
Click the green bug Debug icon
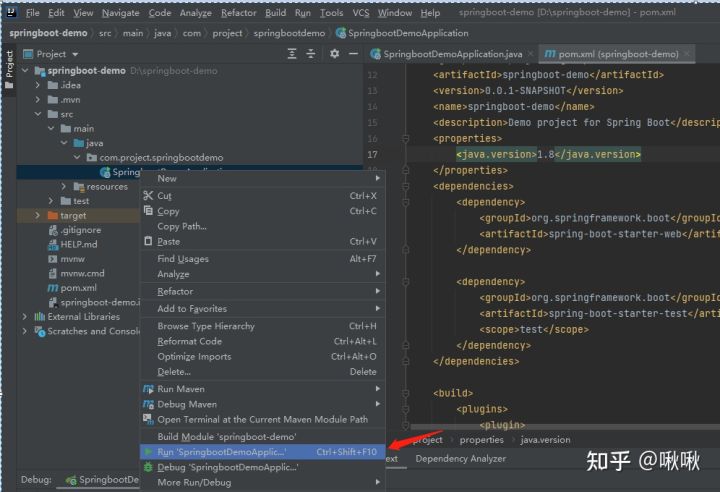tap(148, 467)
